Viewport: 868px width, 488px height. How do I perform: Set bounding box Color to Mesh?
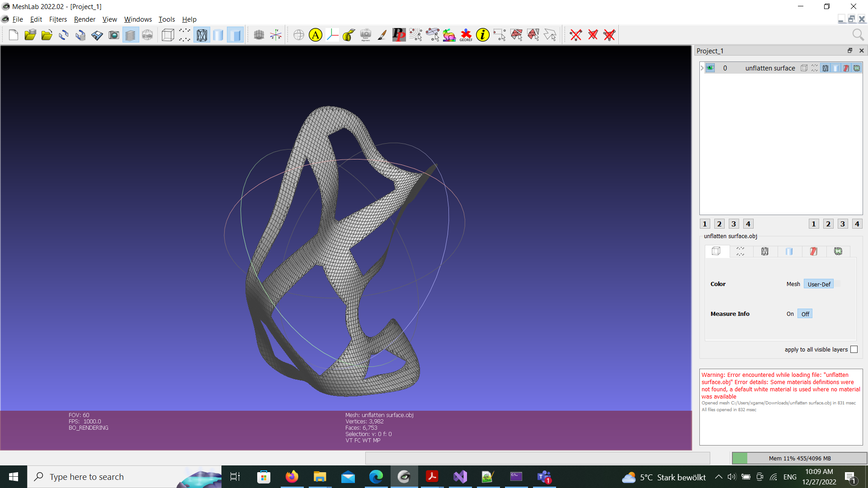click(x=793, y=284)
